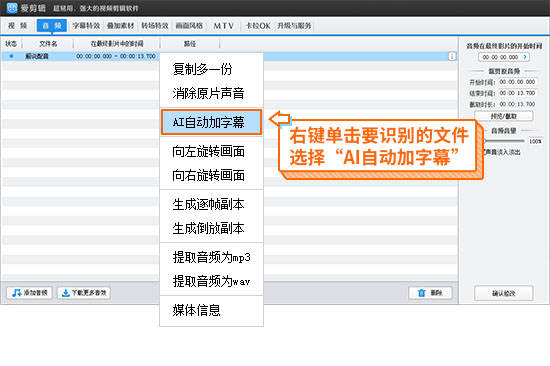
Task: Go to the 叠加素材 tab
Action: (x=121, y=26)
